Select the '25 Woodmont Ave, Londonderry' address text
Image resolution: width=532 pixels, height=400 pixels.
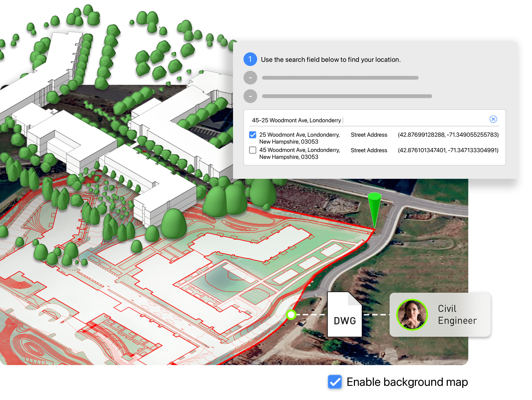(x=300, y=138)
